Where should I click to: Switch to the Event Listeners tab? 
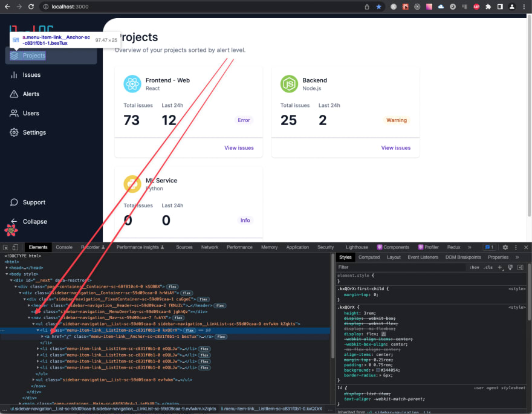[423, 257]
